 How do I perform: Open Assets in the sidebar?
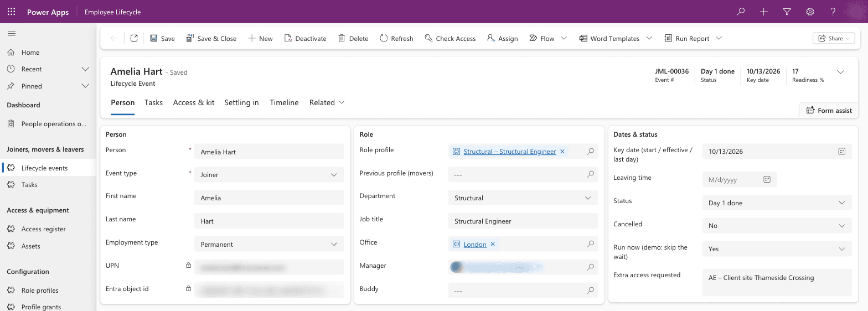[48, 246]
